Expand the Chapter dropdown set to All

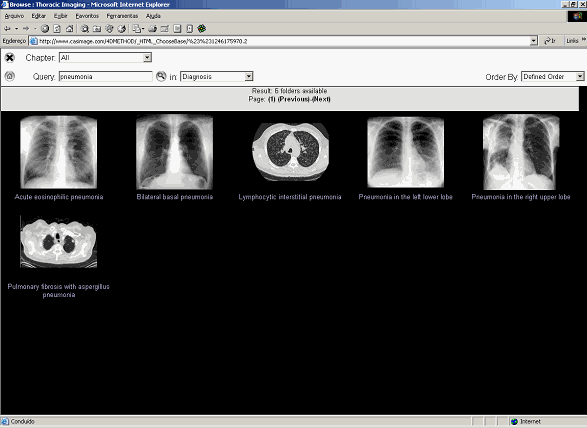click(106, 57)
